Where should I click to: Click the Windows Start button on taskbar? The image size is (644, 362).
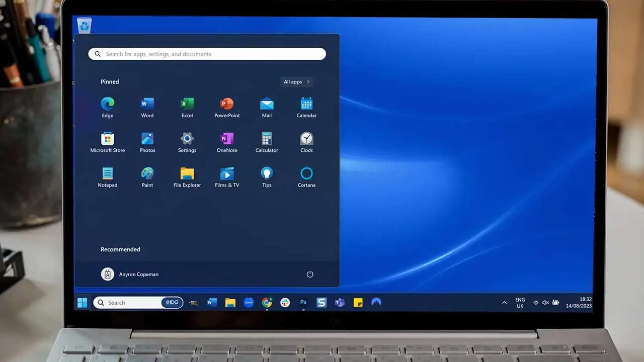click(82, 302)
